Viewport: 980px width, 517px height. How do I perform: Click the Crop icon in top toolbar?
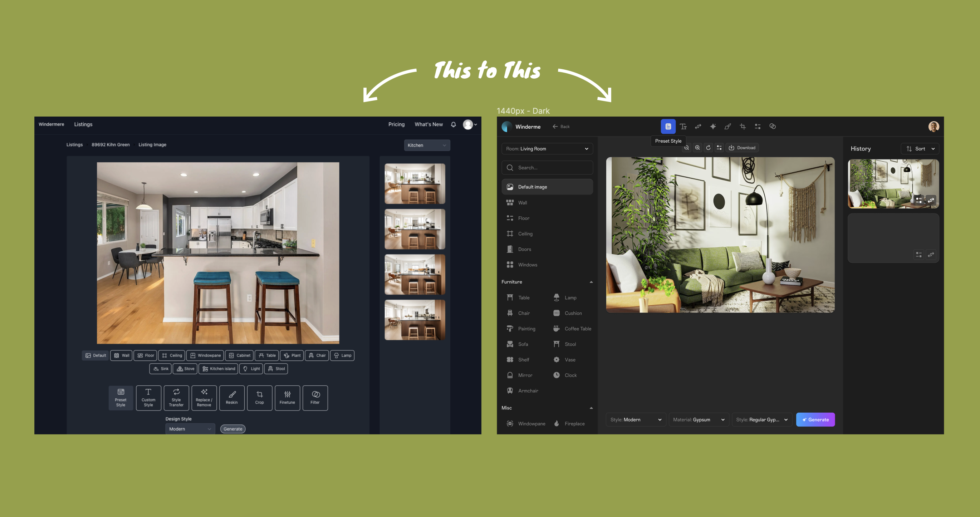tap(743, 126)
